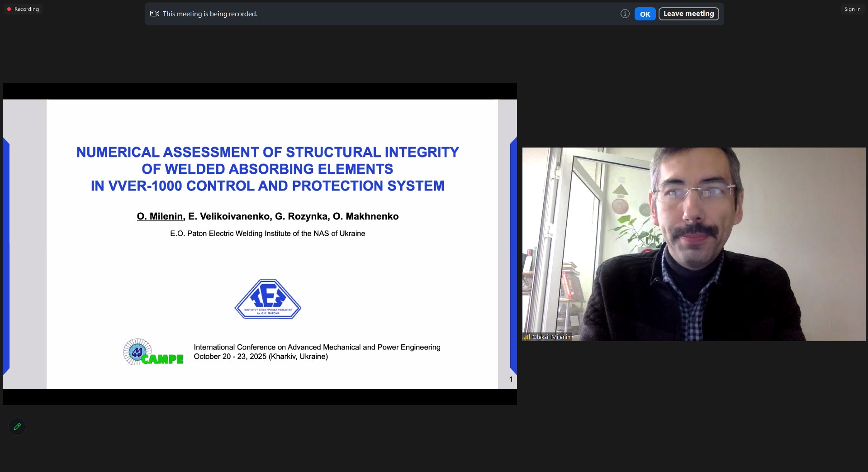The width and height of the screenshot is (868, 472).
Task: Click "This meeting is being recorded" message
Action: coord(210,14)
